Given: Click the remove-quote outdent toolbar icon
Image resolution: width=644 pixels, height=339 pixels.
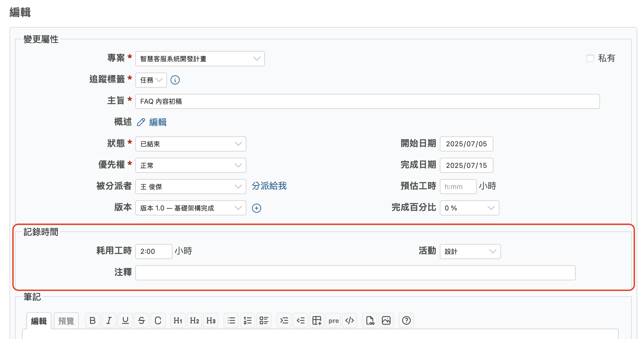Looking at the screenshot, I should coord(301,320).
